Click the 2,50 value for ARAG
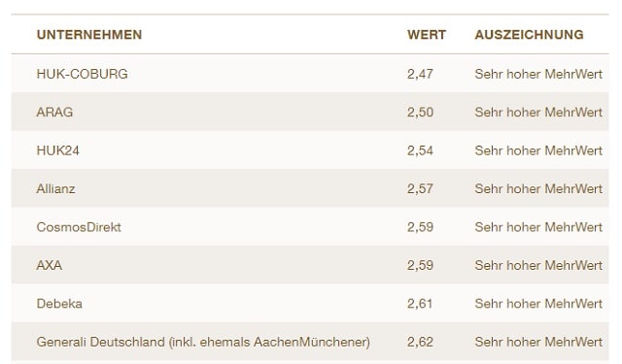Screen dimensions: 622x364 click(420, 112)
